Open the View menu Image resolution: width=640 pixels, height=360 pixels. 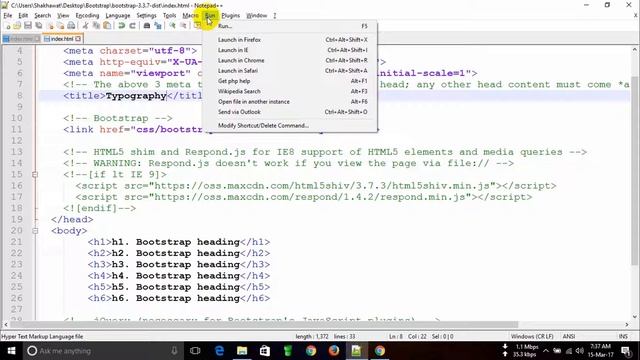pyautogui.click(x=63, y=16)
